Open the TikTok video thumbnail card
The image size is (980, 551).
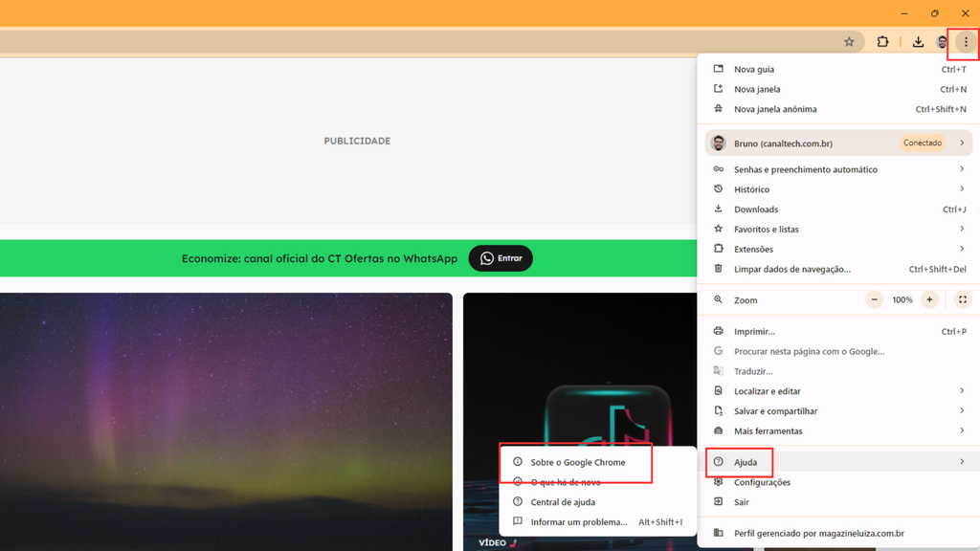click(x=580, y=368)
